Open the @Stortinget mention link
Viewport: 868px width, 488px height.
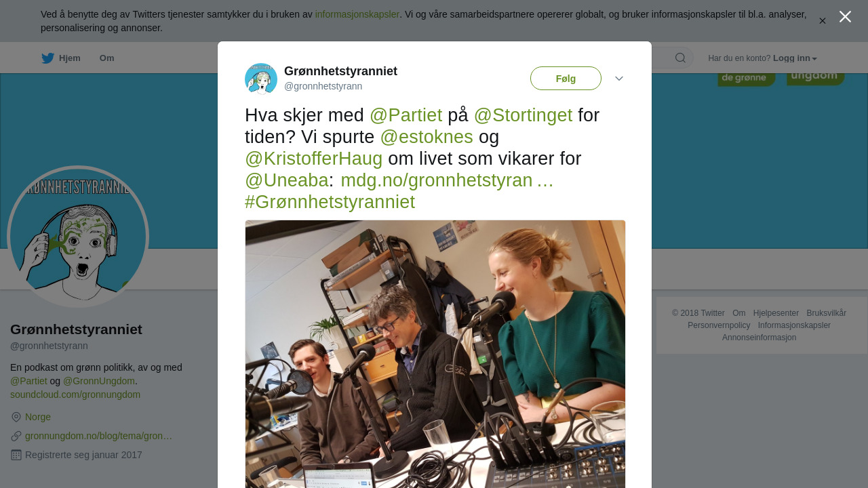[x=523, y=115]
